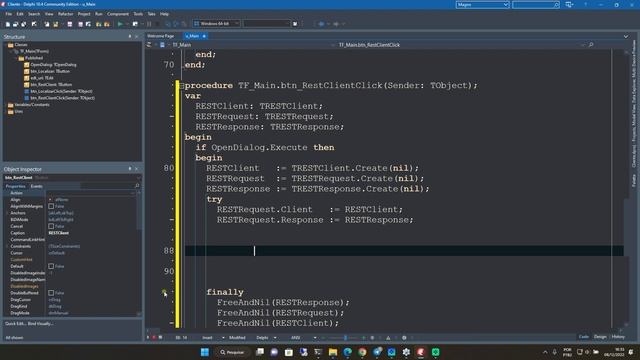Click the IDE search field in title bar
Image resolution: width=640 pixels, height=360 pixels.
click(535, 4)
